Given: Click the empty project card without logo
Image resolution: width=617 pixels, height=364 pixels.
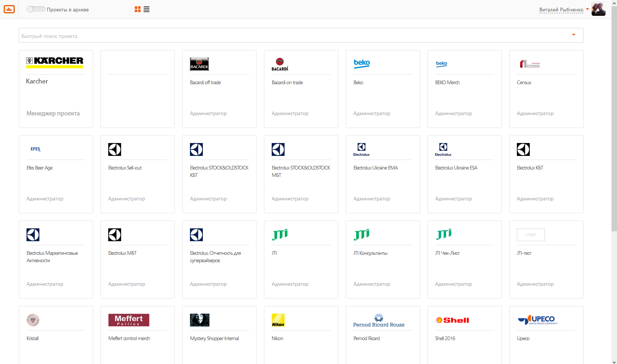Looking at the screenshot, I should [138, 89].
